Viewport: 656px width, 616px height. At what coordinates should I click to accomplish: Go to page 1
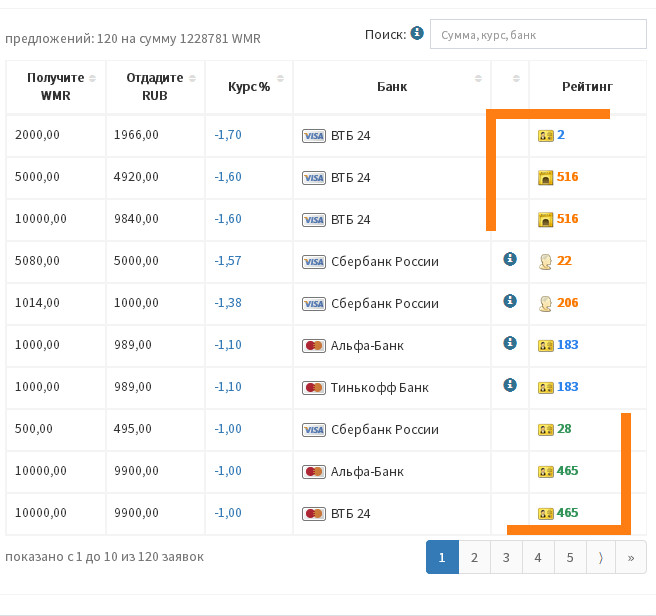(x=442, y=557)
